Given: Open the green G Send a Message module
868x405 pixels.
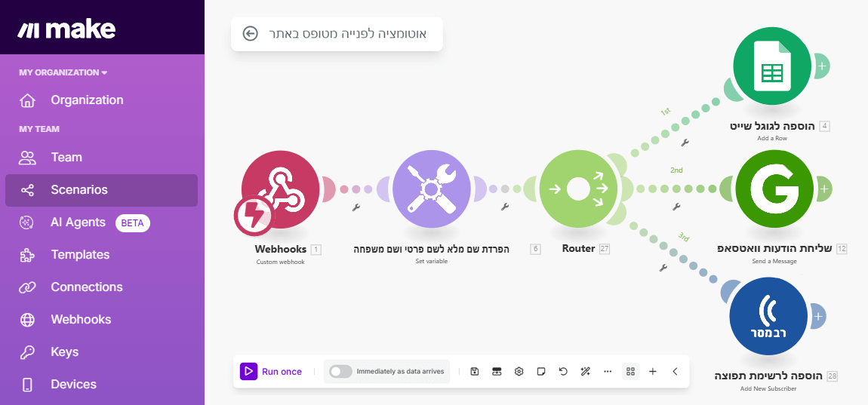Looking at the screenshot, I should (x=774, y=189).
